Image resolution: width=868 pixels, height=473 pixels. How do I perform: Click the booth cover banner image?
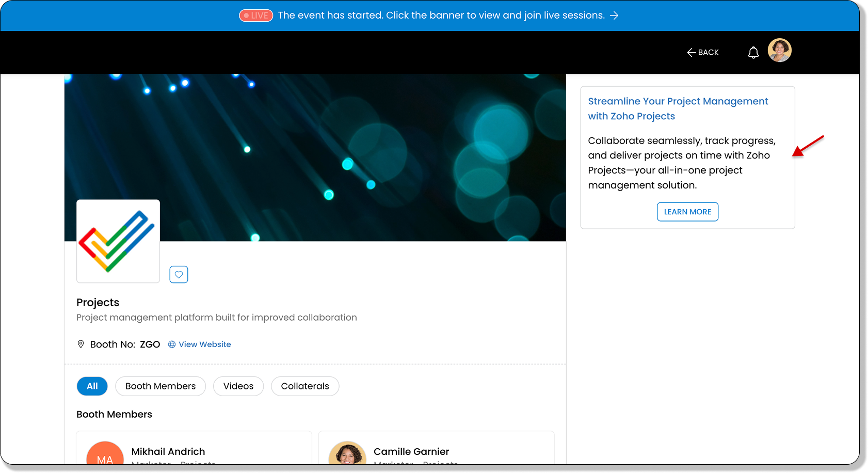tap(315, 157)
